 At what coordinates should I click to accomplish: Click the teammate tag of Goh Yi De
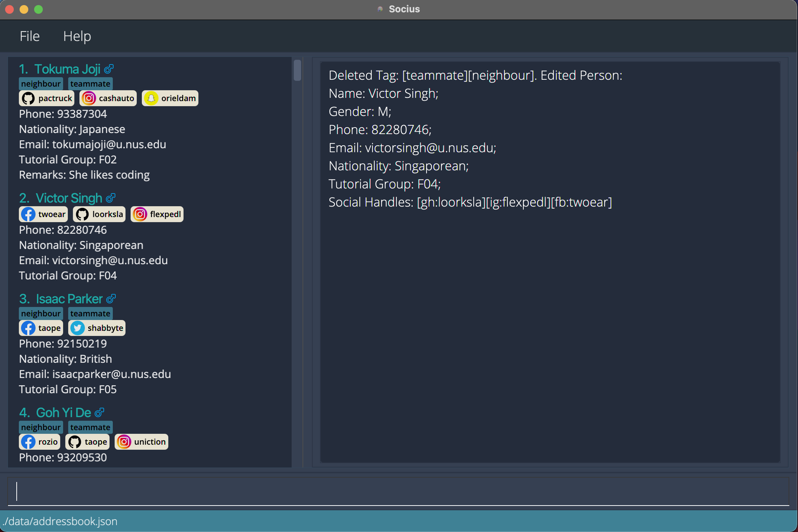pyautogui.click(x=90, y=427)
